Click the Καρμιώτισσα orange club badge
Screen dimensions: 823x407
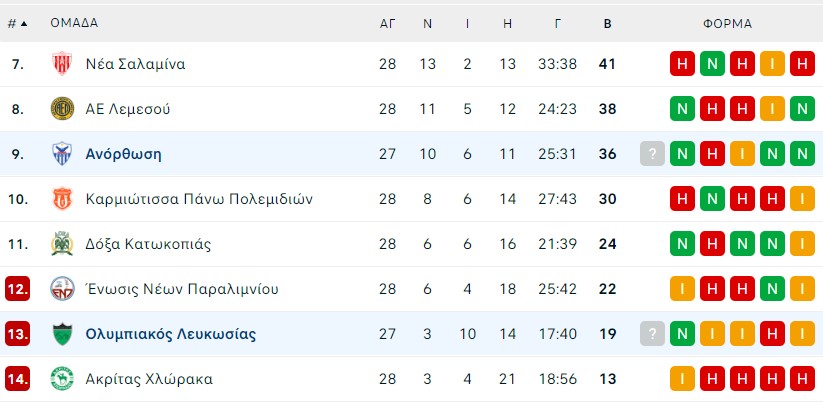coord(62,199)
